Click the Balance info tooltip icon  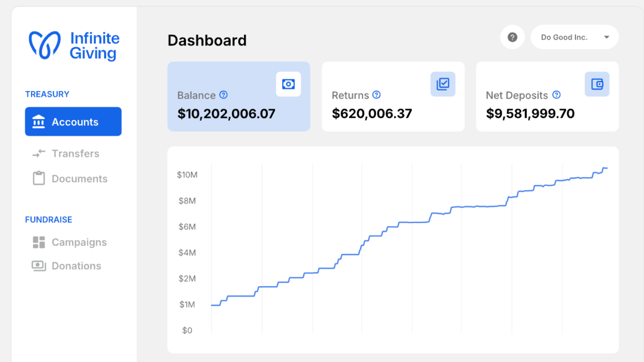223,95
